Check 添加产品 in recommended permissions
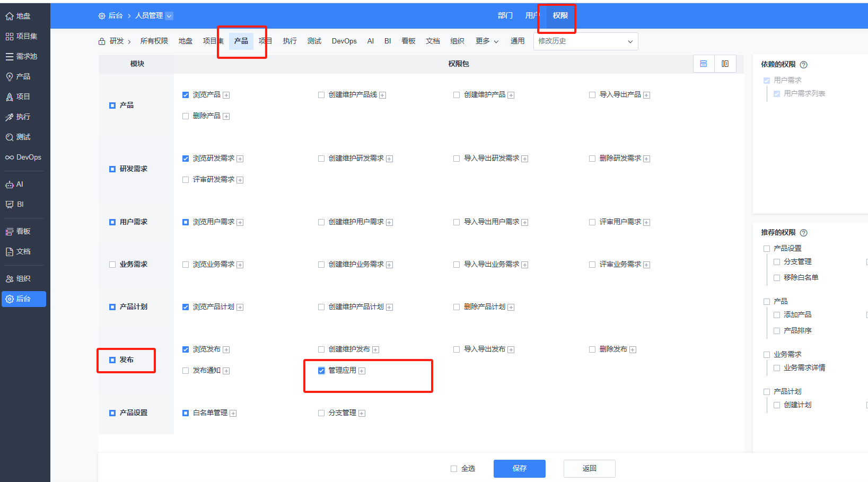The image size is (868, 482). click(x=777, y=315)
